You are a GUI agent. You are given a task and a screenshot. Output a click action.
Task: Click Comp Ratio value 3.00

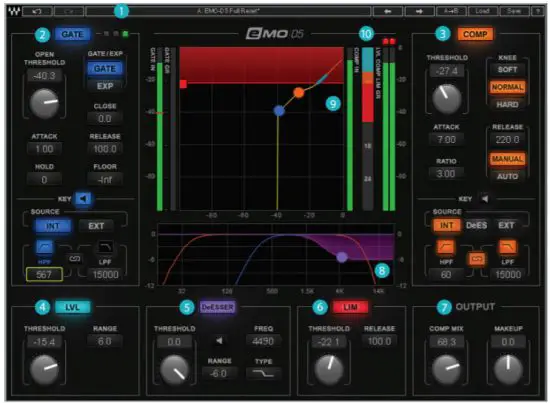pyautogui.click(x=446, y=174)
